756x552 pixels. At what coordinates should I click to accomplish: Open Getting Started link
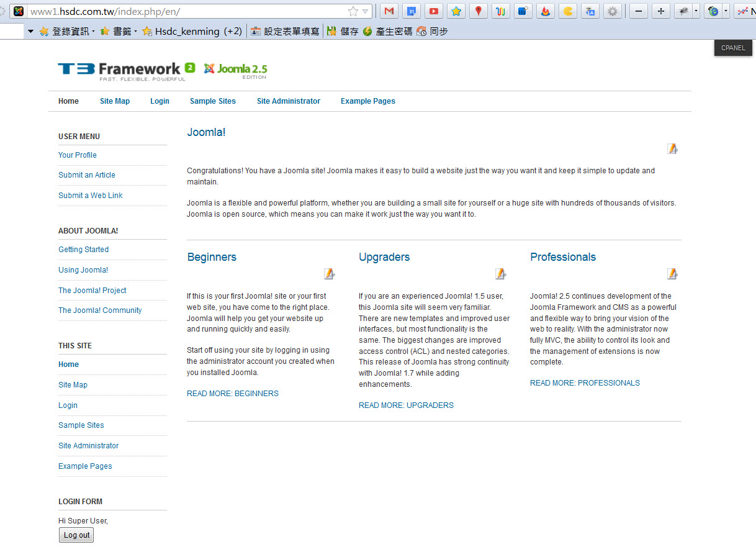(84, 250)
